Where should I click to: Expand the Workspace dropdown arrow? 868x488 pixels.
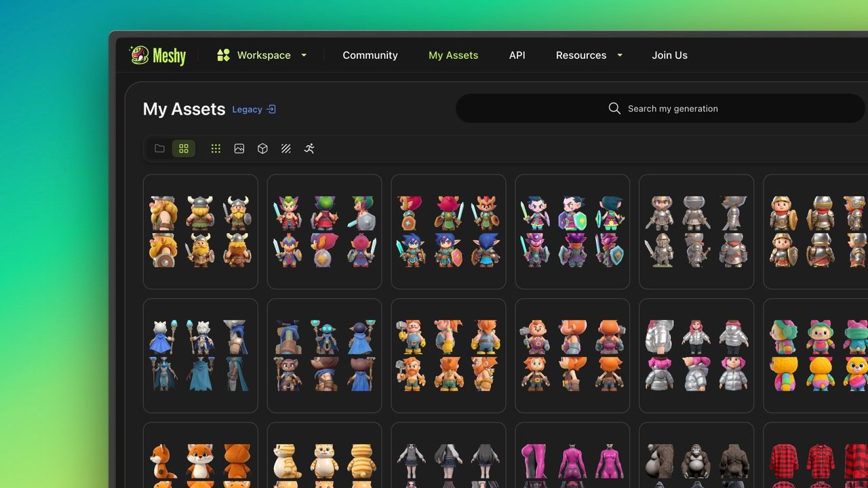pos(304,56)
